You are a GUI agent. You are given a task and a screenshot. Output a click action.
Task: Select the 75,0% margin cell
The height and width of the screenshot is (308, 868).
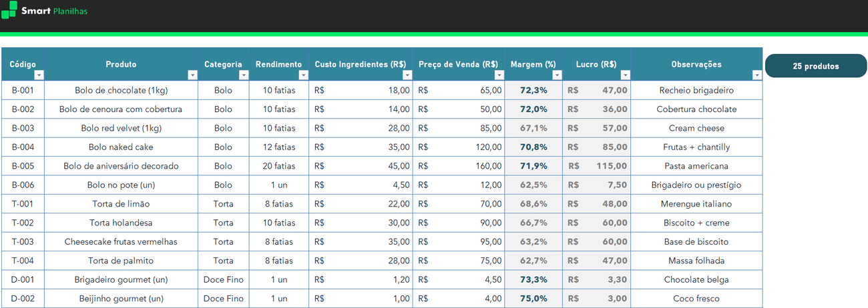[x=533, y=299]
